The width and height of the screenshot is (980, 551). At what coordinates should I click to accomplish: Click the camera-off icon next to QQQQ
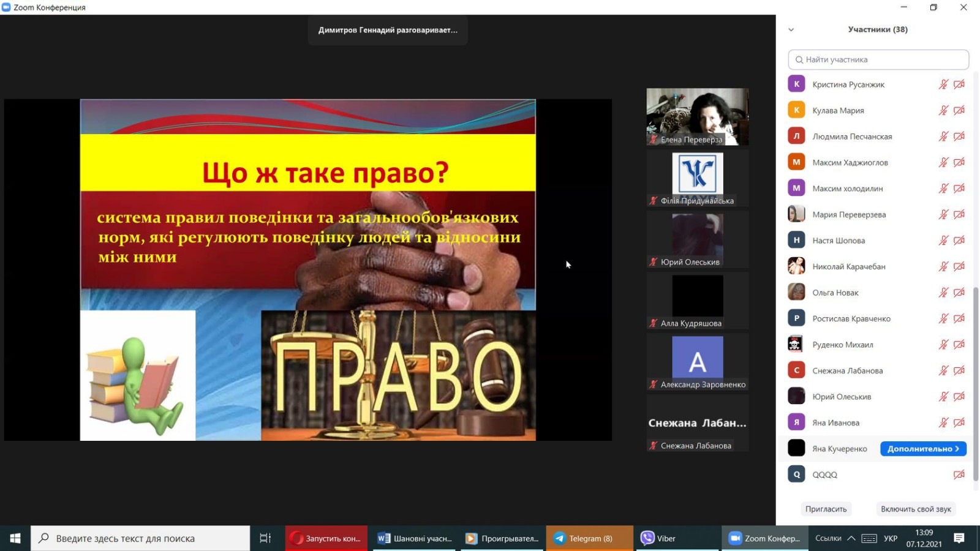(959, 474)
